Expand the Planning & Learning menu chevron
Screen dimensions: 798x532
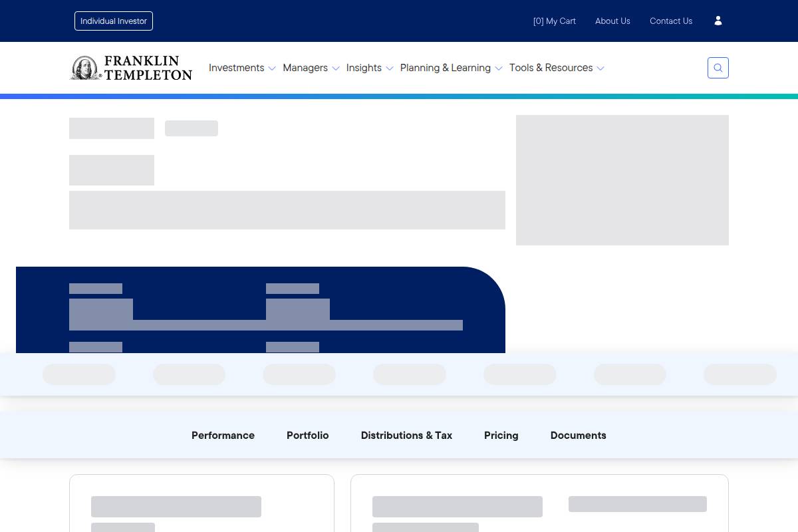click(x=498, y=68)
